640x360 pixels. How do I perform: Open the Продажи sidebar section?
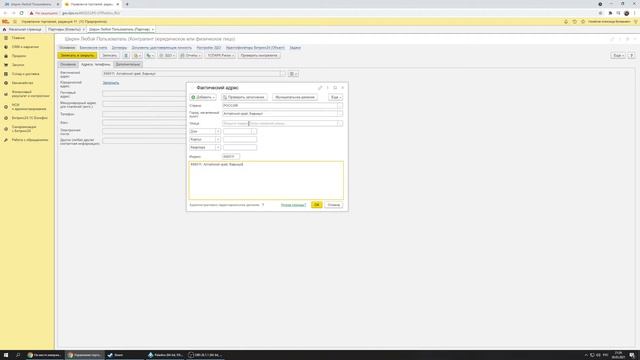[x=19, y=56]
